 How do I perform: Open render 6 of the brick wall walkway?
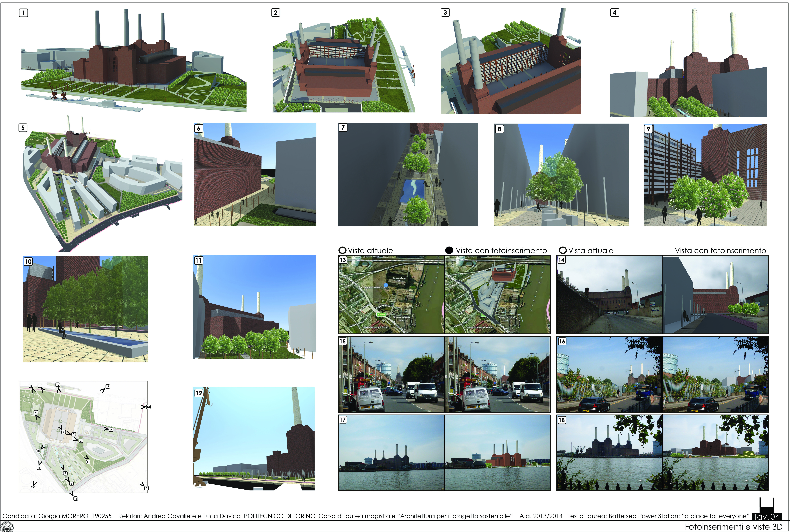click(255, 174)
